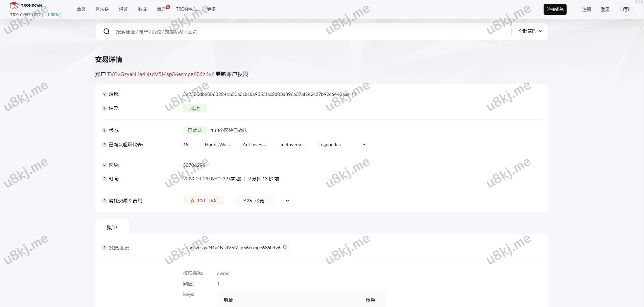The height and width of the screenshot is (307, 644).
Task: Click the help icon next to 发起地址
Action: tap(104, 248)
